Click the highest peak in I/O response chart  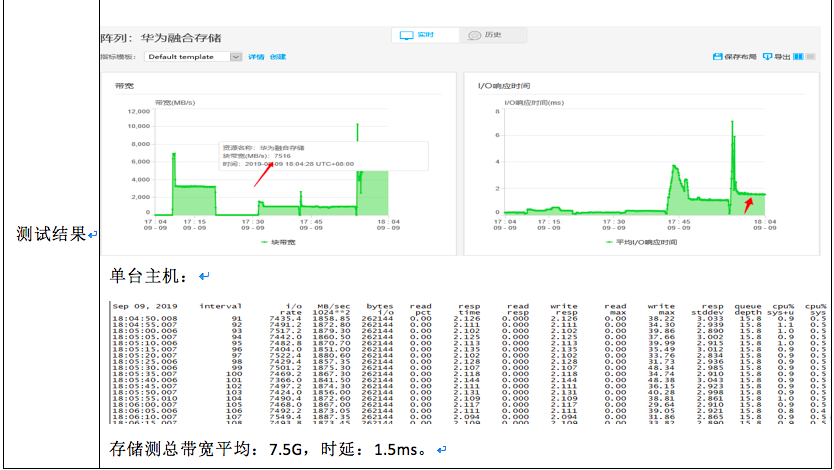coord(732,123)
